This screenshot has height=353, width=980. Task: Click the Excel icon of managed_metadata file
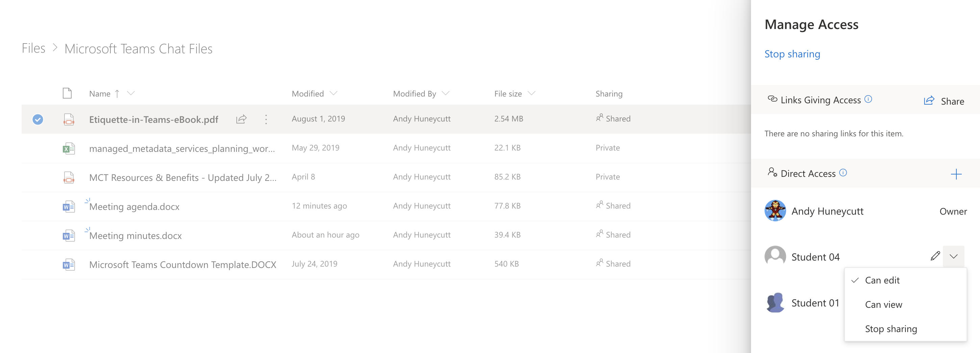[69, 148]
